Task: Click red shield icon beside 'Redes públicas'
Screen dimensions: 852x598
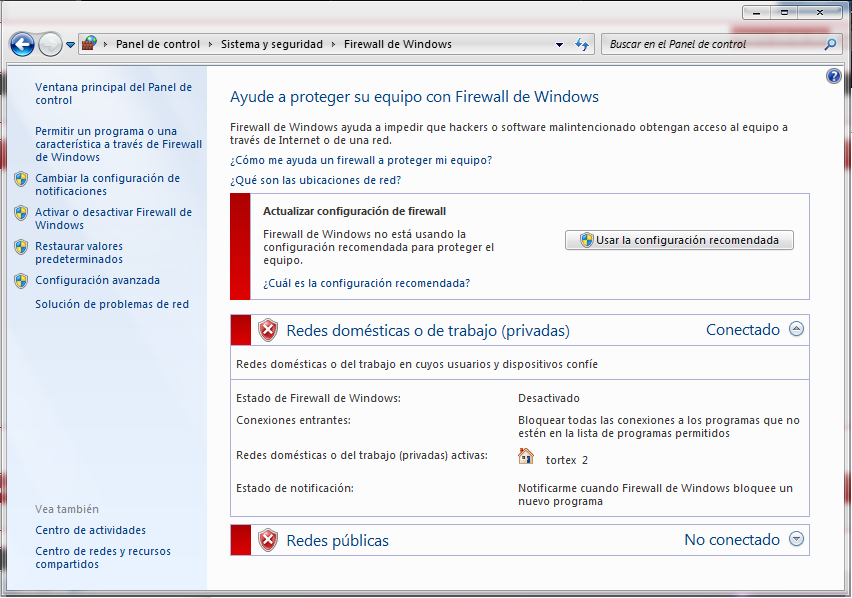Action: (267, 540)
